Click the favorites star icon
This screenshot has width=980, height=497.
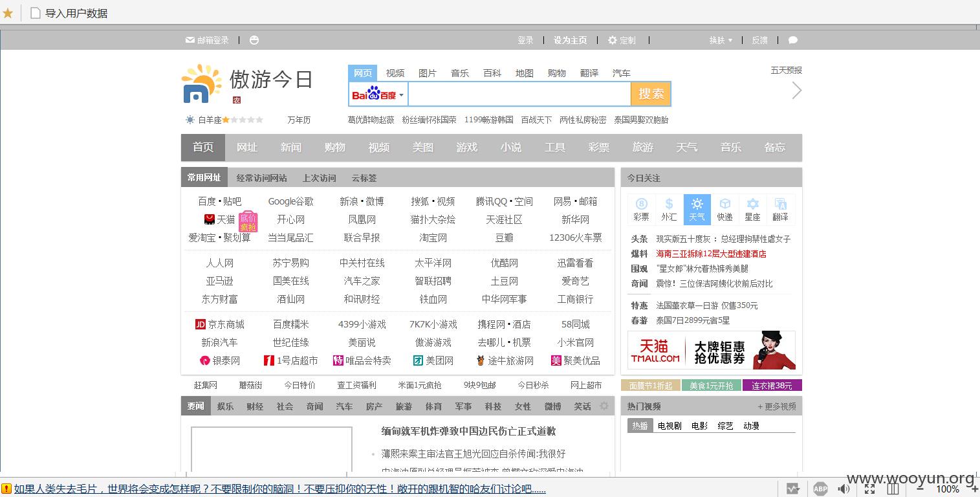(x=8, y=13)
